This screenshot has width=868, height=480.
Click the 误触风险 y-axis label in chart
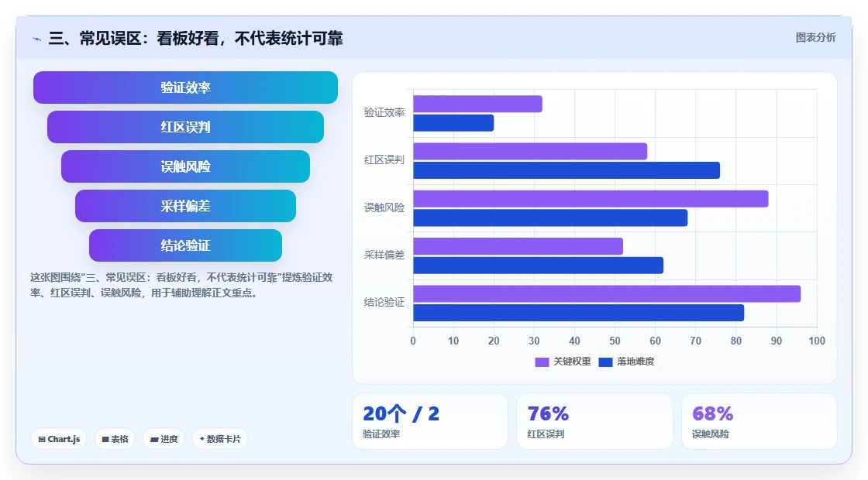pyautogui.click(x=384, y=207)
